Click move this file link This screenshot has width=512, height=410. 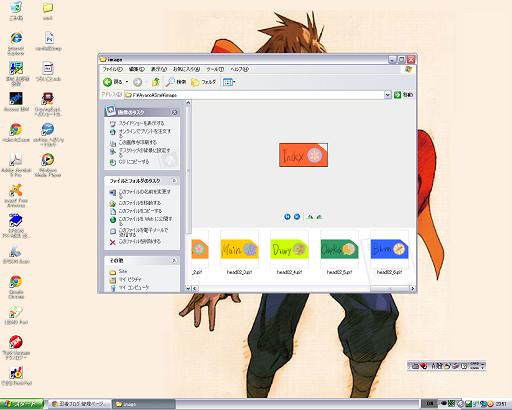140,203
